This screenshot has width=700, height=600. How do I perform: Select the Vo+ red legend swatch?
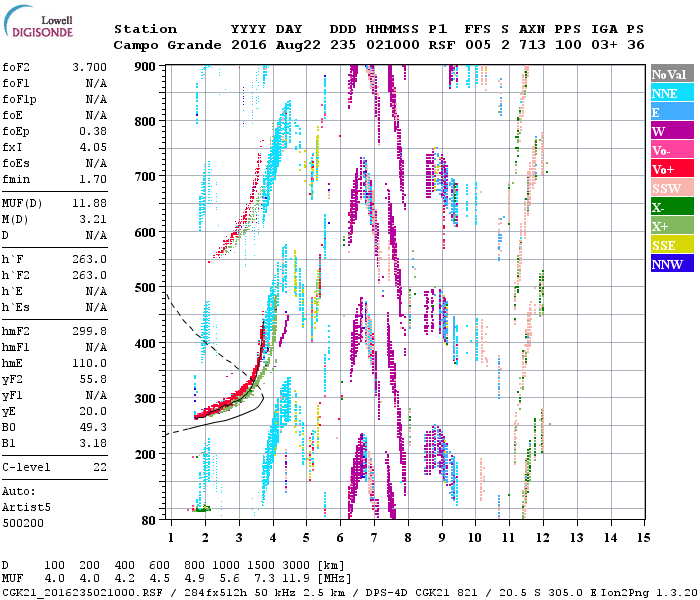[x=672, y=169]
